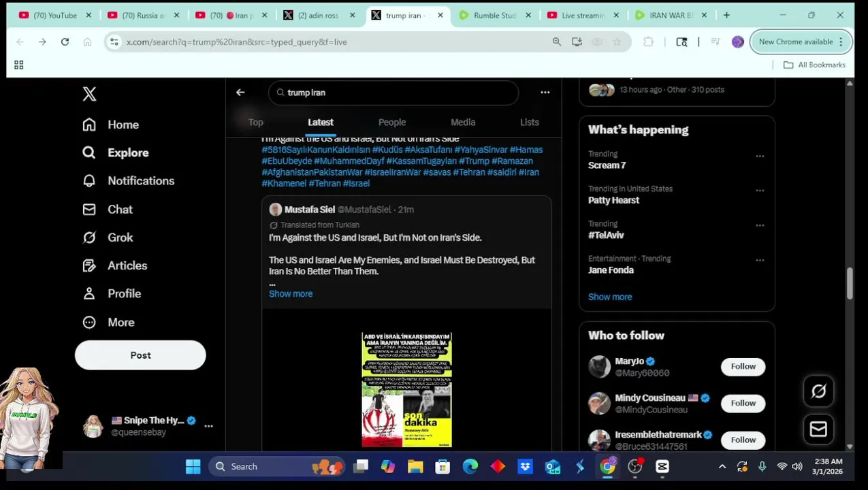This screenshot has height=490, width=868.
Task: Open a new browser tab
Action: (726, 15)
